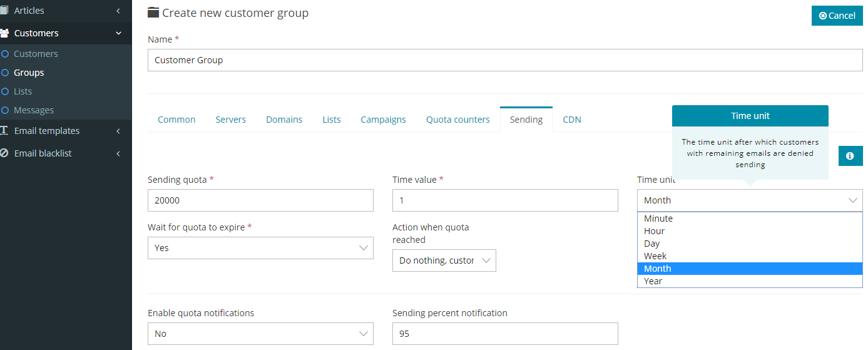868x350 pixels.
Task: Click into the Sending quota field
Action: [x=260, y=200]
